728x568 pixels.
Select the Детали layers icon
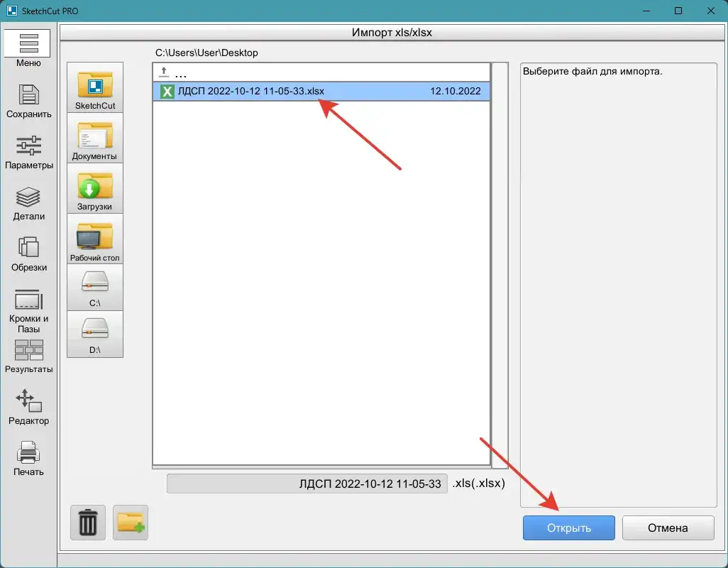(x=28, y=197)
